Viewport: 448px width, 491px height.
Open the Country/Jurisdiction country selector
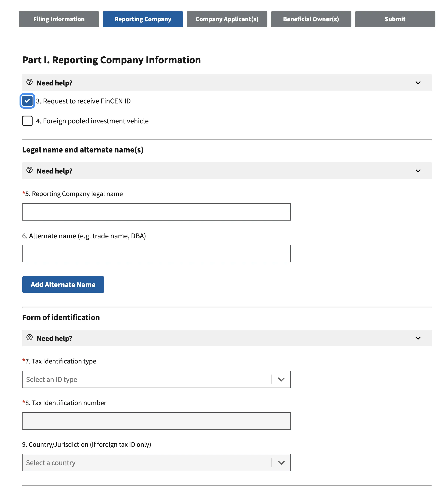281,463
